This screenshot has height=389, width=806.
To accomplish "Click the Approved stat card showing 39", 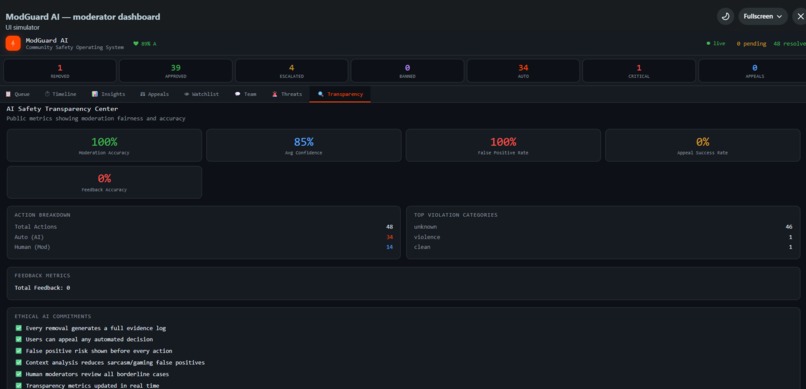I will [176, 71].
